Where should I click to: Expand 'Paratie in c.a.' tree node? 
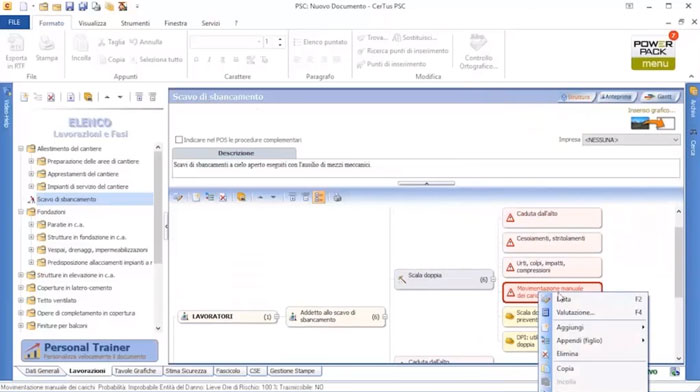pos(31,225)
